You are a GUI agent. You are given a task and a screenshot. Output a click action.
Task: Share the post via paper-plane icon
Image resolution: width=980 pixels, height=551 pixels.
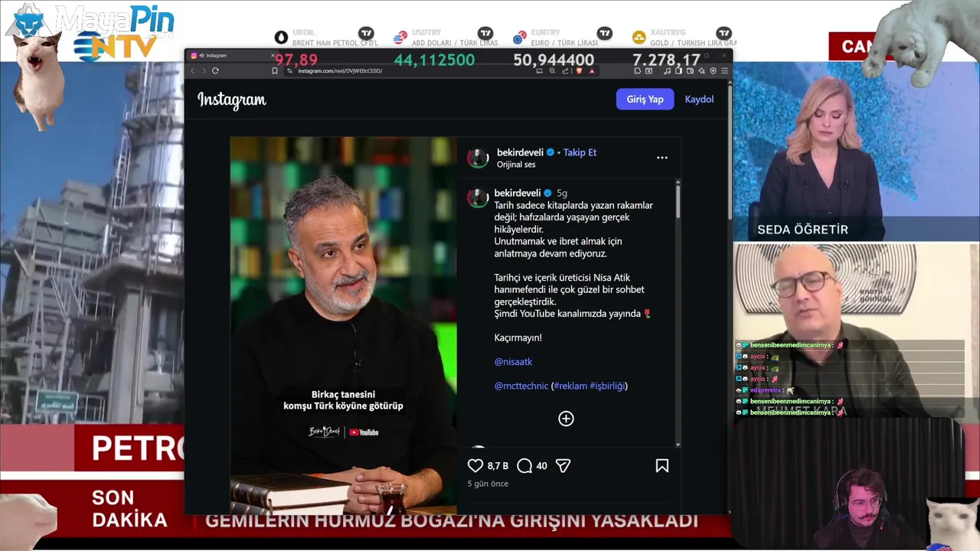tap(563, 465)
